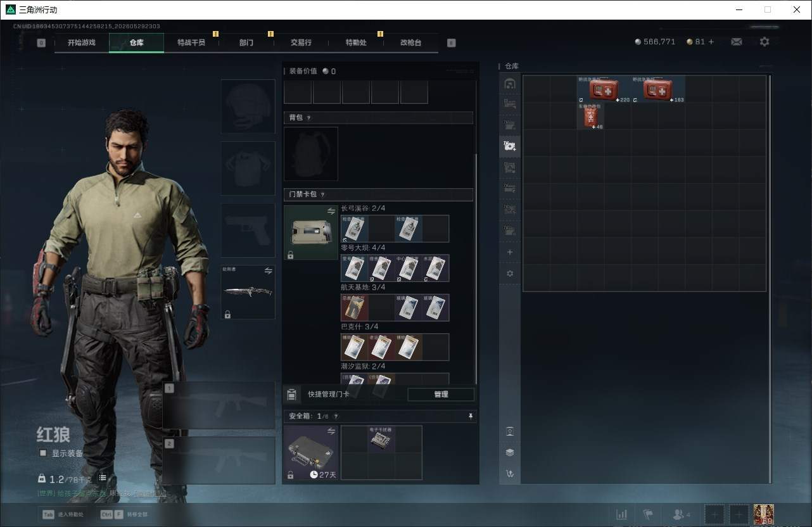The width and height of the screenshot is (812, 527).
Task: Select the last key card under 零号大坝
Action: point(436,268)
